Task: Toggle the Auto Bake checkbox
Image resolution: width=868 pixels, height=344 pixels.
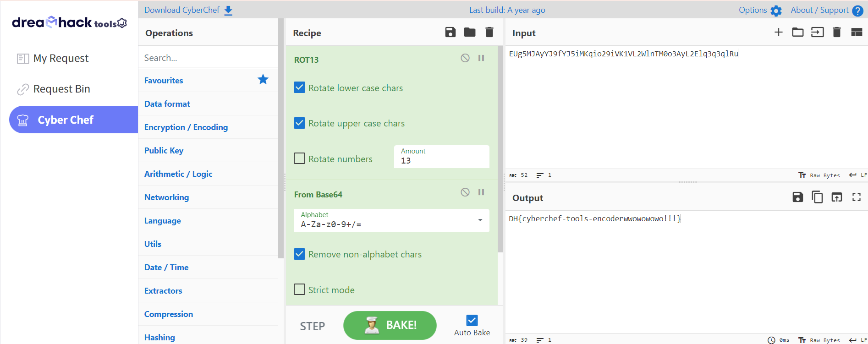Action: click(x=472, y=320)
